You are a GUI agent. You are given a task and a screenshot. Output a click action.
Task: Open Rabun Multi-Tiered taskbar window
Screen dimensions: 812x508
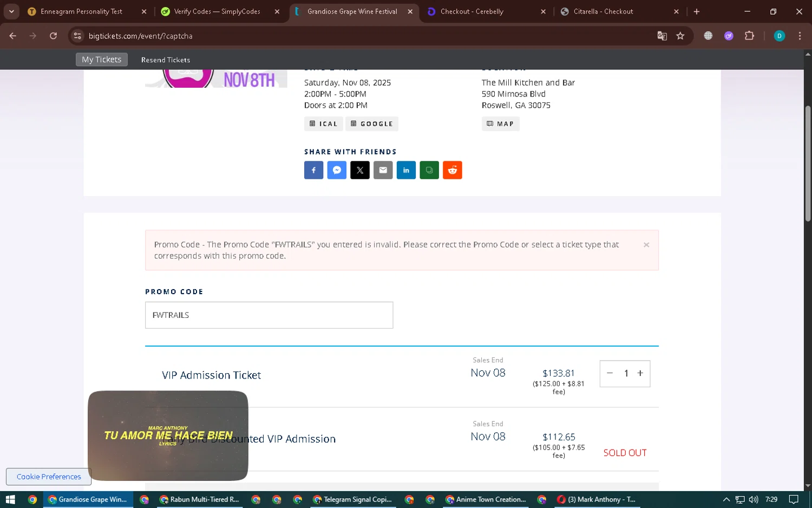point(200,499)
